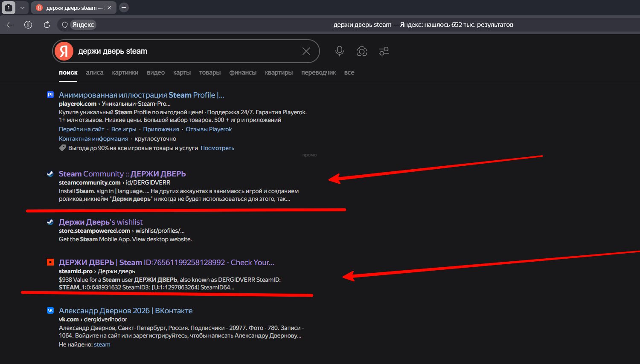This screenshot has height=364, width=640.
Task: Click the 'id/DERGIDVERR' breadcrumb path
Action: (x=148, y=182)
